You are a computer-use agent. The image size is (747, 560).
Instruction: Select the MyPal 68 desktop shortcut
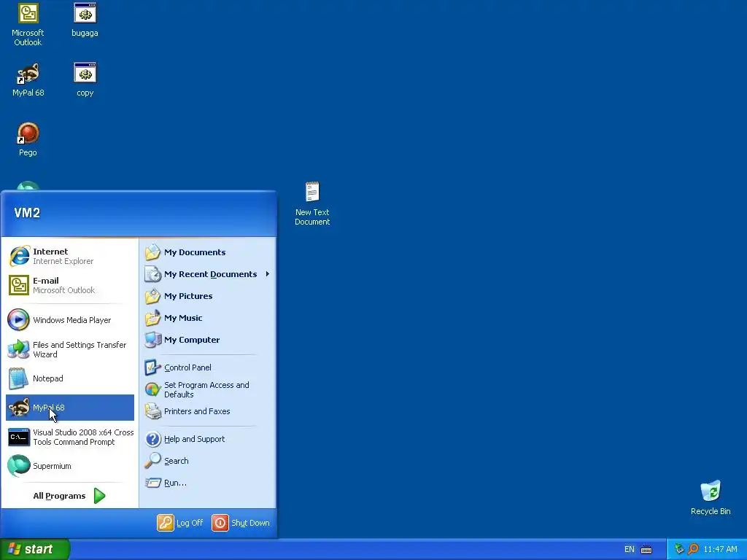coord(28,80)
